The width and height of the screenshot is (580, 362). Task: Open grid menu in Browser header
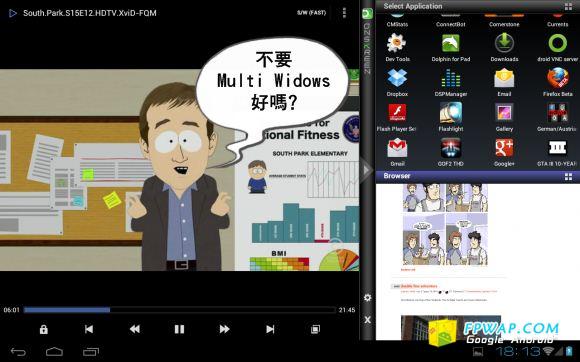[x=569, y=177]
